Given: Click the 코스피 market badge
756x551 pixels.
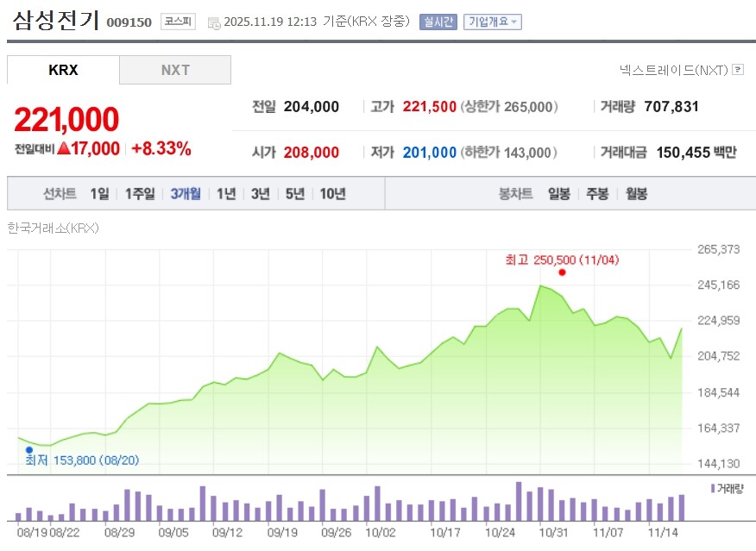Looking at the screenshot, I should tap(178, 22).
